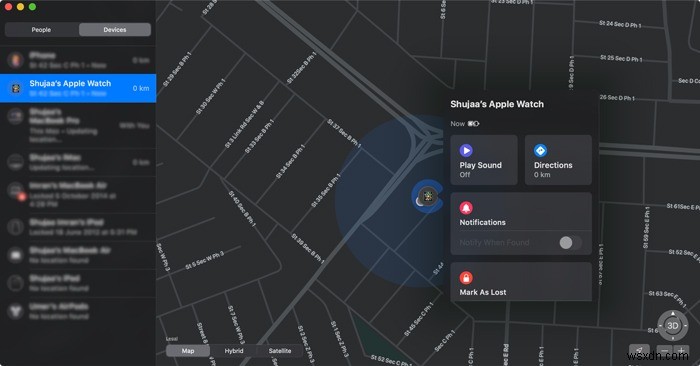700x366 pixels.
Task: Click the 'St 30 Sec W Ph 1' street label
Action: point(210,96)
